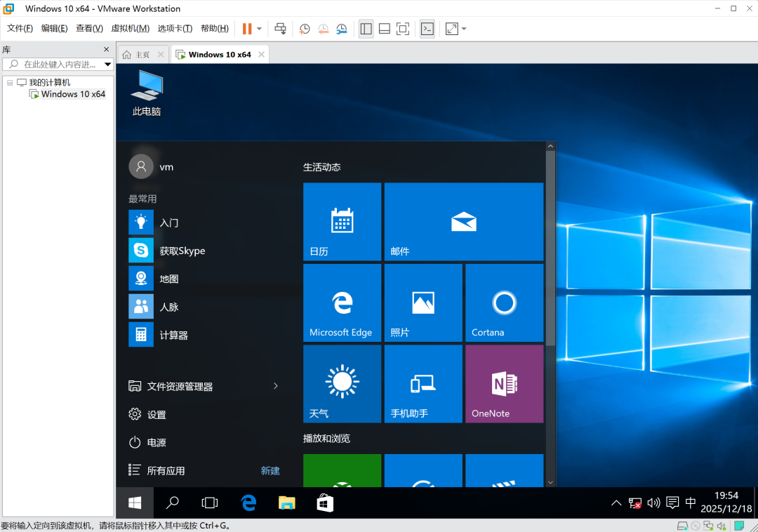
Task: Revert the virtual machine to a snapshot
Action: 323,29
